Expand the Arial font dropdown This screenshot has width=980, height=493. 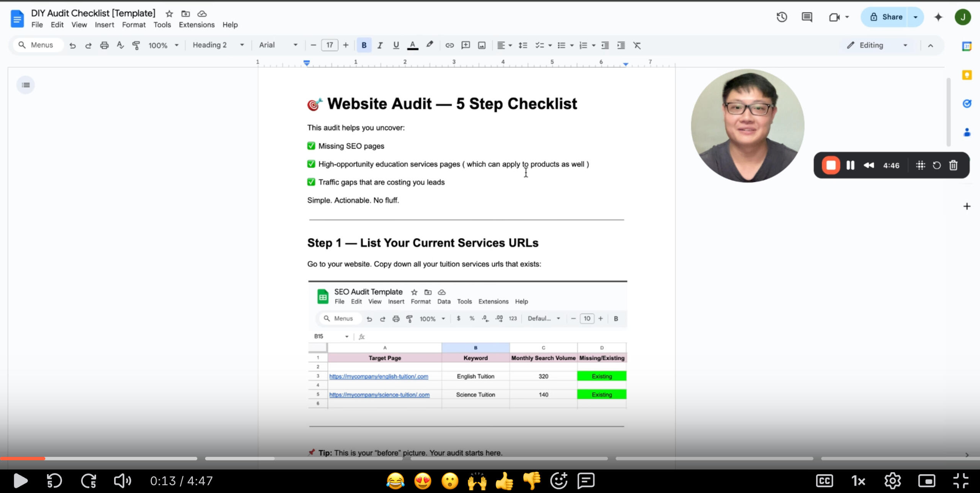point(278,45)
